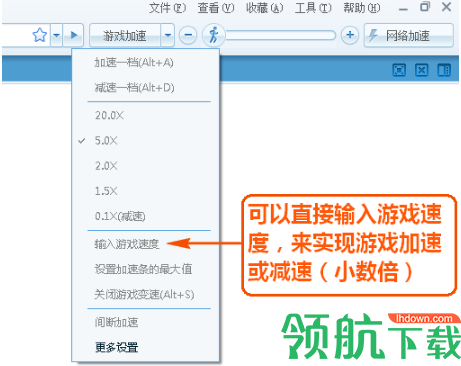Screen dimensions: 461x366
Task: Open the 查看(V) menu
Action: point(216,8)
